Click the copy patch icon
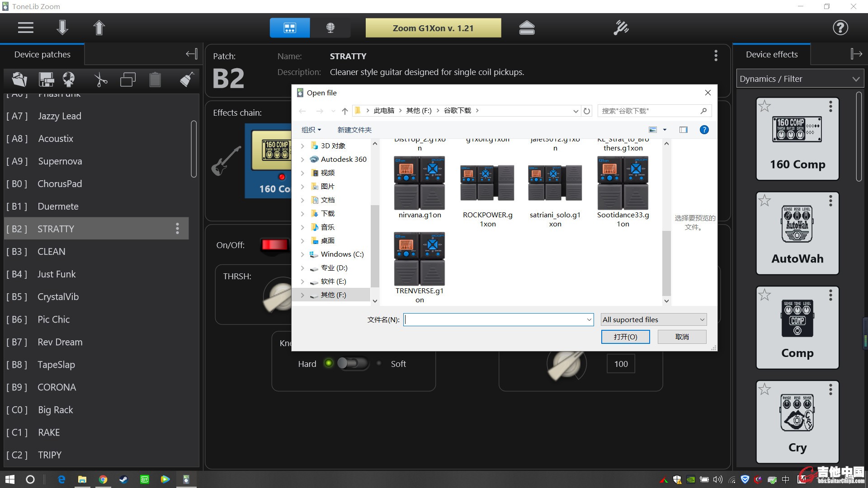The image size is (868, 488). point(128,80)
